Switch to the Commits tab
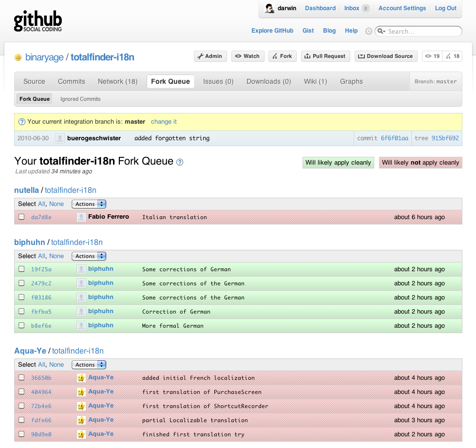Viewport: 476px width, 448px height. (x=71, y=81)
